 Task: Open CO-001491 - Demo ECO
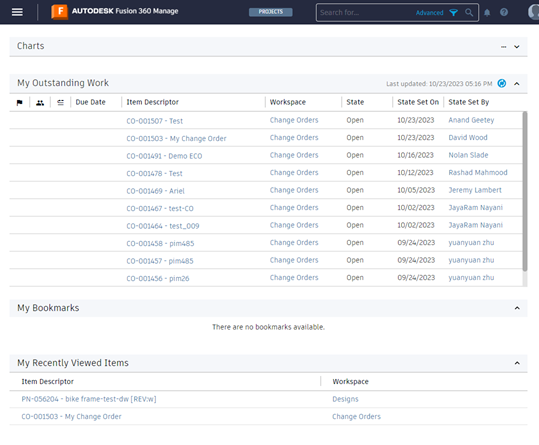[x=164, y=156]
